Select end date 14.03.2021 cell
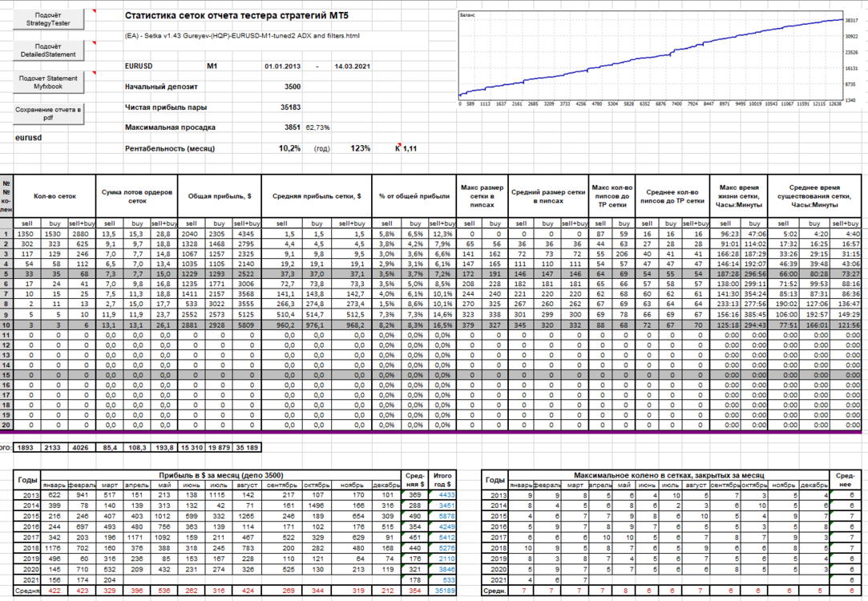Screen dimensions: 868x601 pos(352,67)
